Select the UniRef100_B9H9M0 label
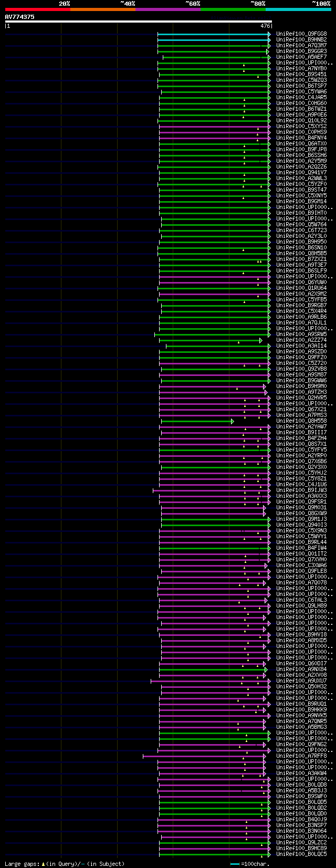Viewport: 336px width, 868px height. click(x=301, y=386)
